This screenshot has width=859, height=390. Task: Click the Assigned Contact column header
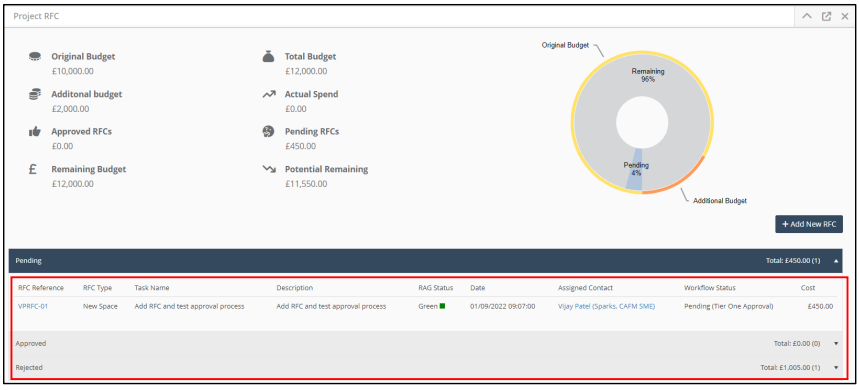[585, 288]
